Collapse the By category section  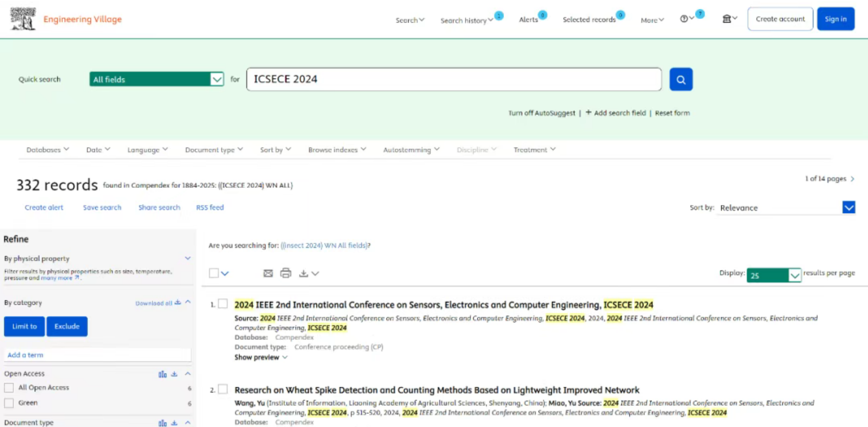[x=188, y=302]
